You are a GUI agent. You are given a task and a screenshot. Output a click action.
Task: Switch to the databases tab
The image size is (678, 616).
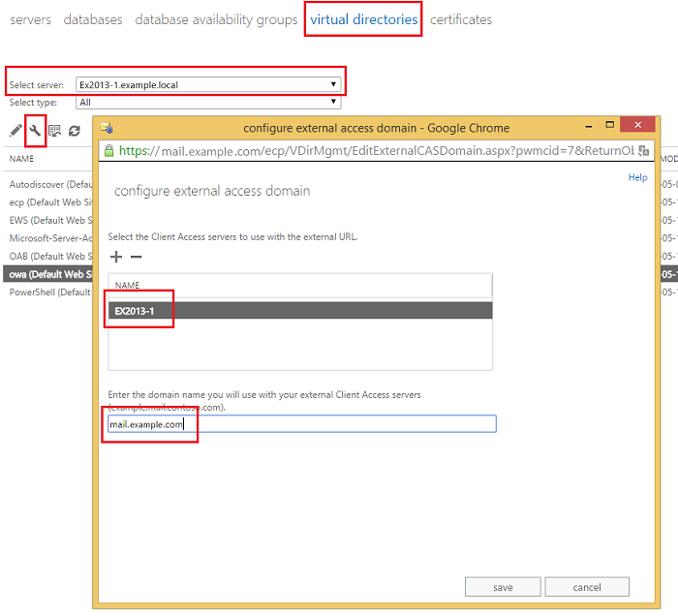[93, 20]
